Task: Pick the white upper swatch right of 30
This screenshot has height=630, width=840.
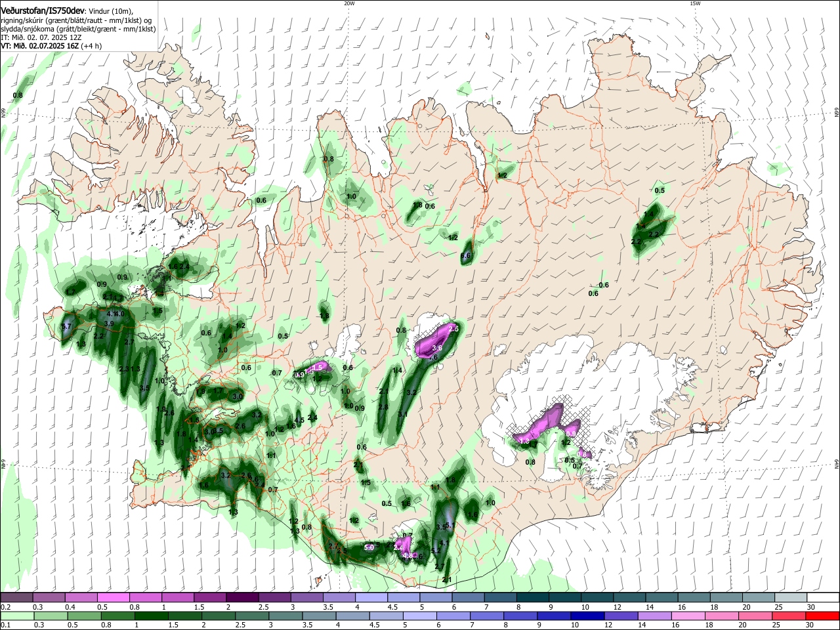Action: (x=823, y=597)
